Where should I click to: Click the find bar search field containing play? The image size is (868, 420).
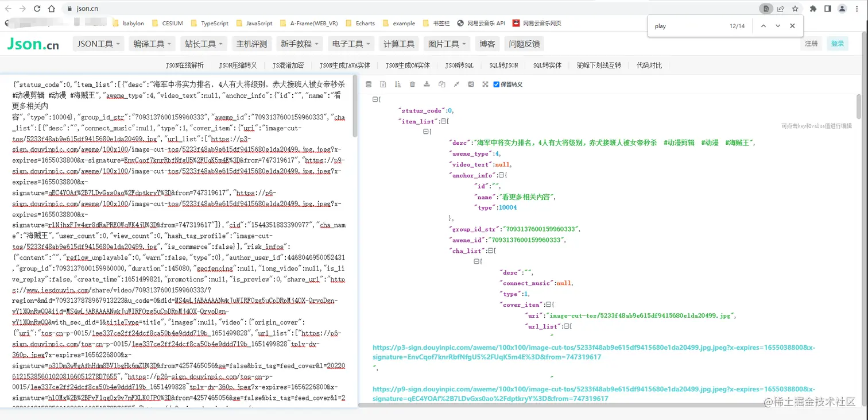pyautogui.click(x=689, y=26)
